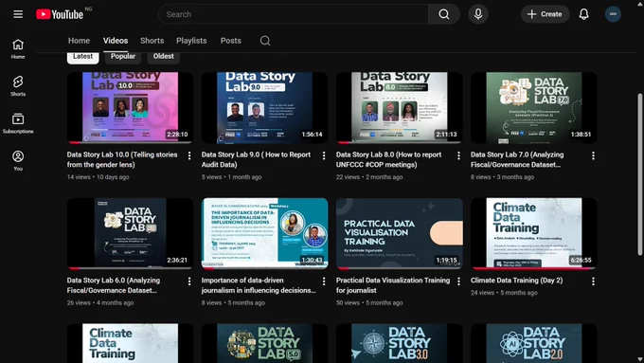This screenshot has width=644, height=363.
Task: Open options for Data Story Lab 9.0
Action: point(324,155)
